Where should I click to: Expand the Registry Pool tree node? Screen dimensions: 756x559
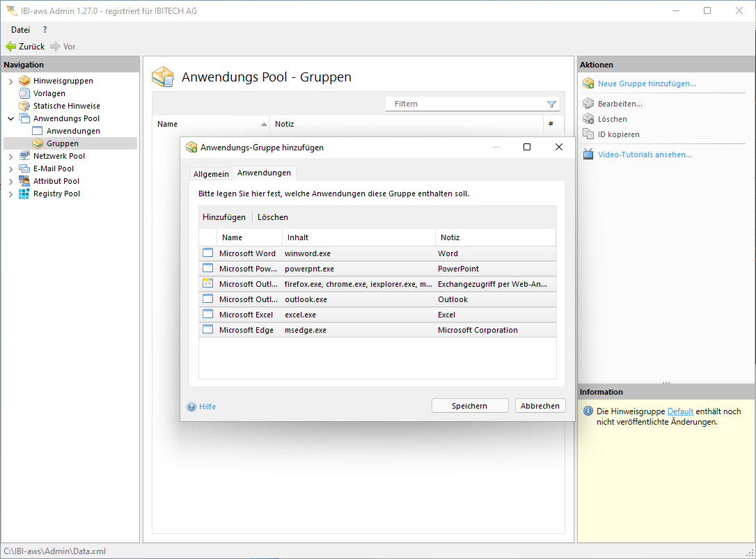(x=10, y=194)
